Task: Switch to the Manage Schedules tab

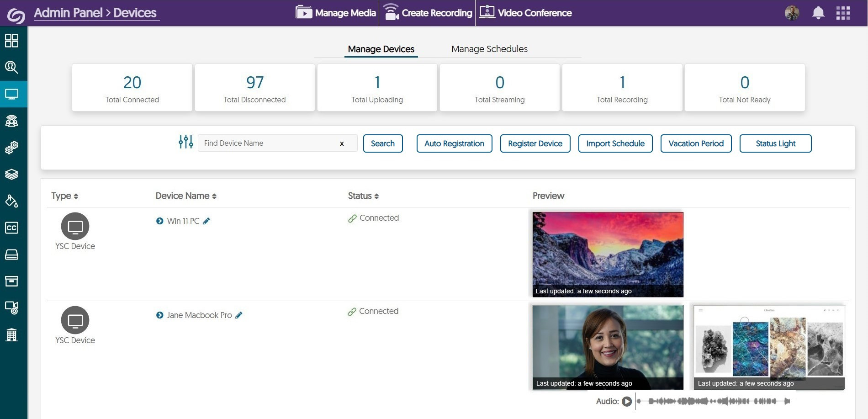Action: [x=489, y=49]
